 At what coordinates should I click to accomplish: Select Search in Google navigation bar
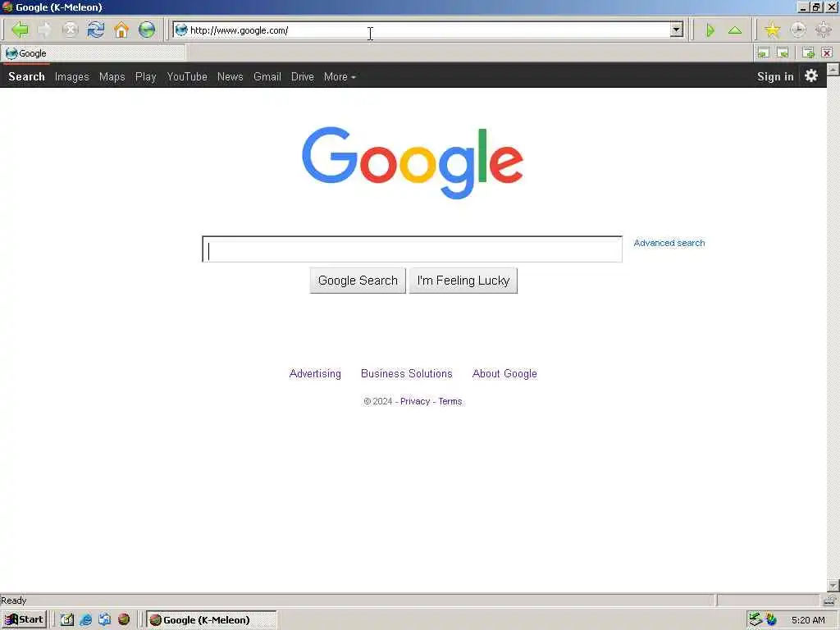26,76
